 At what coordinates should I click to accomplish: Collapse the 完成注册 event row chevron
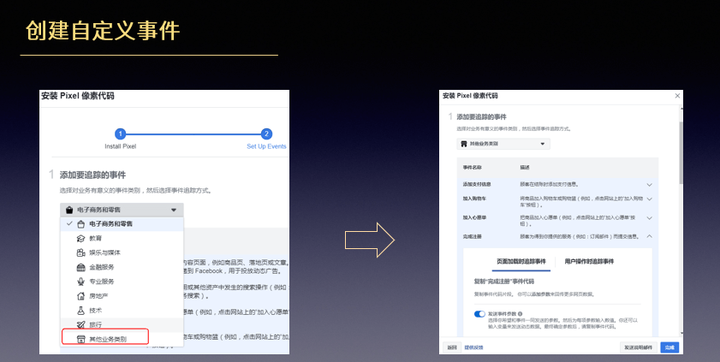click(x=649, y=237)
